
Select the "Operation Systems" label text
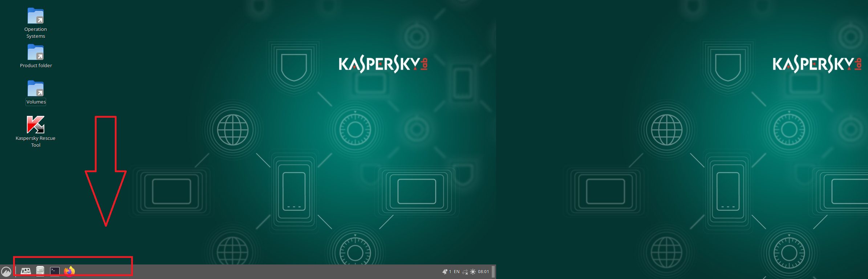point(36,33)
